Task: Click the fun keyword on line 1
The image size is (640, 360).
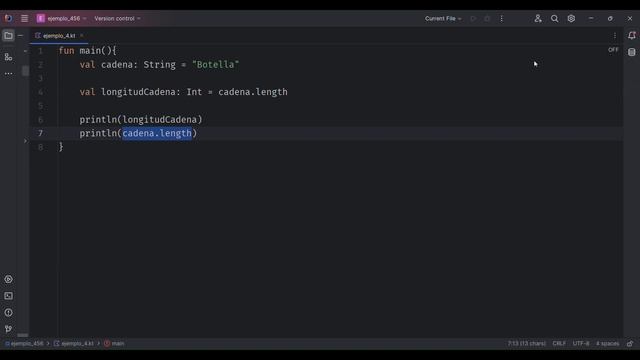Action: 67,51
